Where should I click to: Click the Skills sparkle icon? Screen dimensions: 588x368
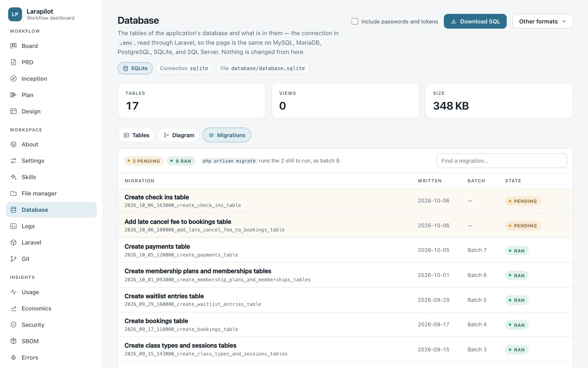(x=13, y=177)
